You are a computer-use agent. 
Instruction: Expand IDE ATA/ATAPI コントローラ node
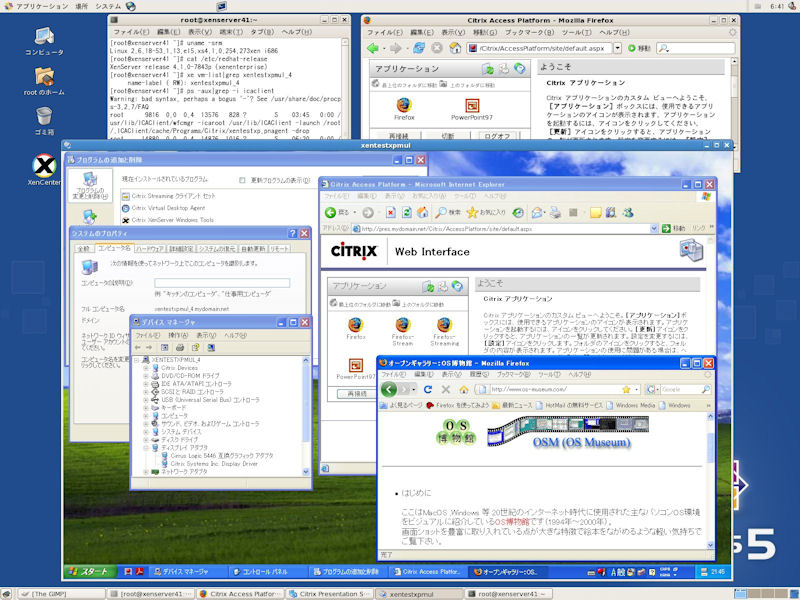click(x=146, y=384)
